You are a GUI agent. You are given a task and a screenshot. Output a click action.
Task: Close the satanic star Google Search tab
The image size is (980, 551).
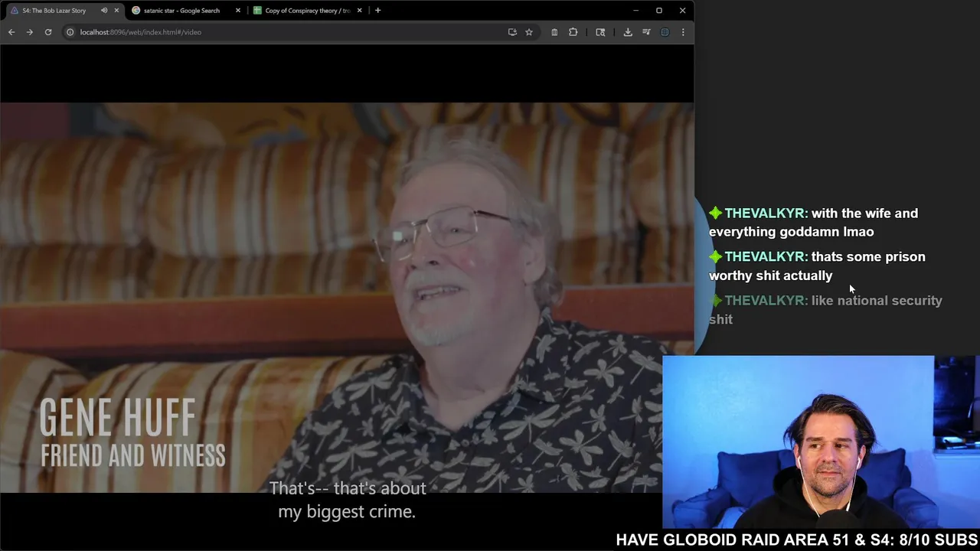238,11
